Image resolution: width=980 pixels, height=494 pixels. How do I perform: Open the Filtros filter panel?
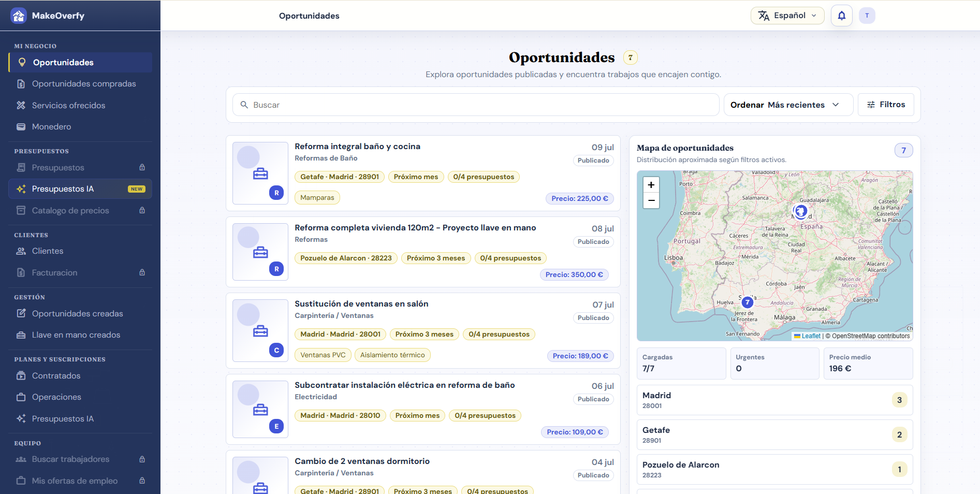[886, 105]
